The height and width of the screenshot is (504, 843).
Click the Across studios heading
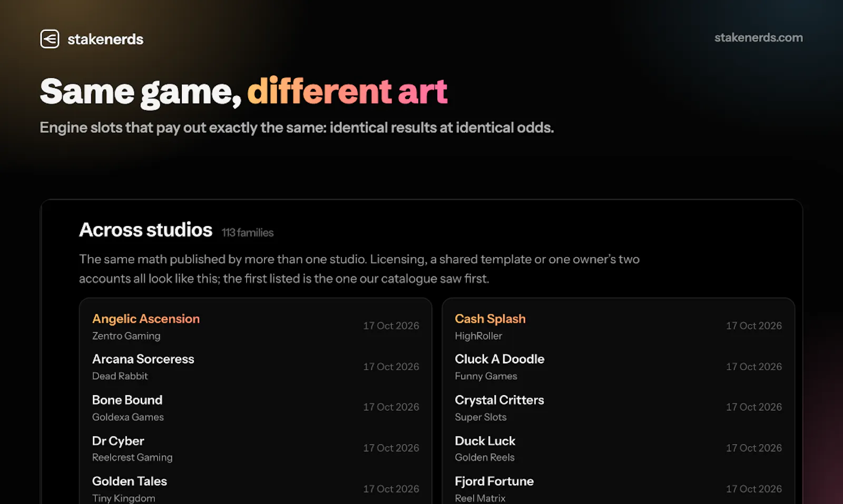tap(146, 230)
